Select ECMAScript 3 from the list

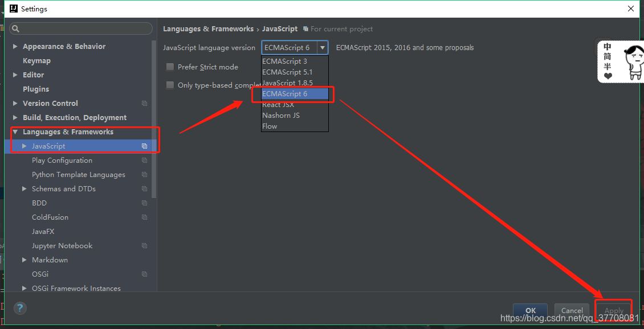(x=295, y=61)
